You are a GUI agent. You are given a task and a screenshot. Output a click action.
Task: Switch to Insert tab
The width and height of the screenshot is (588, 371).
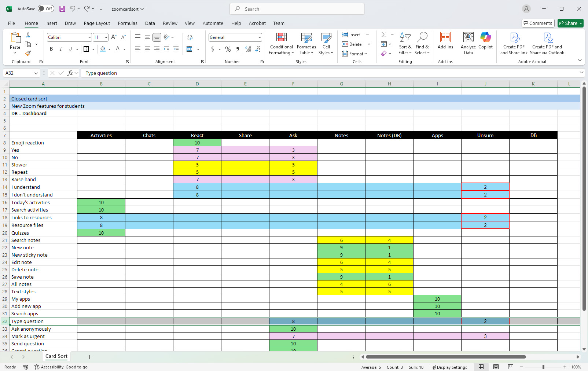[x=51, y=23]
